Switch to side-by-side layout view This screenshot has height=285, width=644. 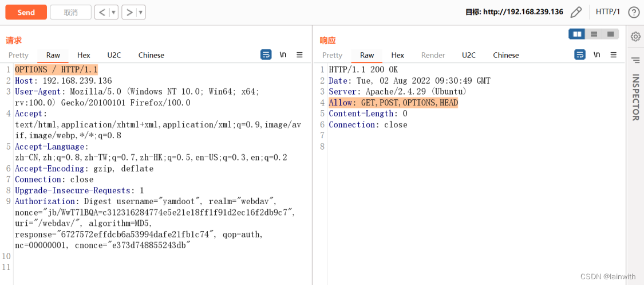[x=577, y=34]
